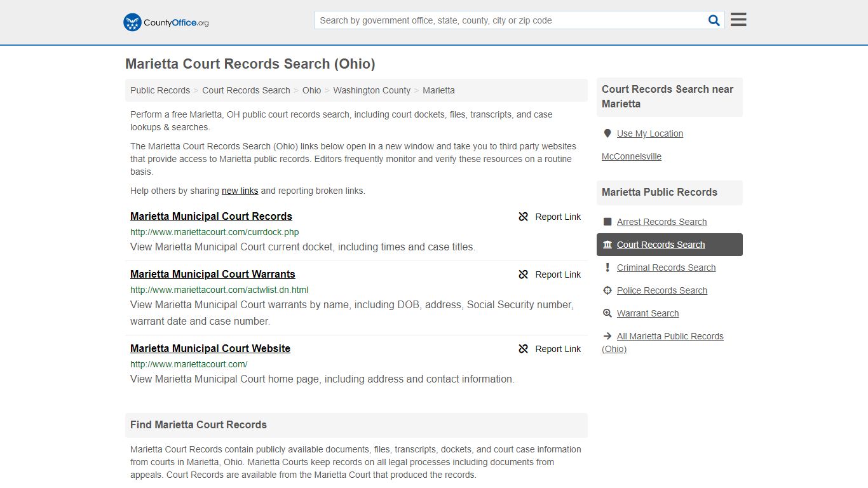Go to Ohio breadcrumb

[311, 90]
